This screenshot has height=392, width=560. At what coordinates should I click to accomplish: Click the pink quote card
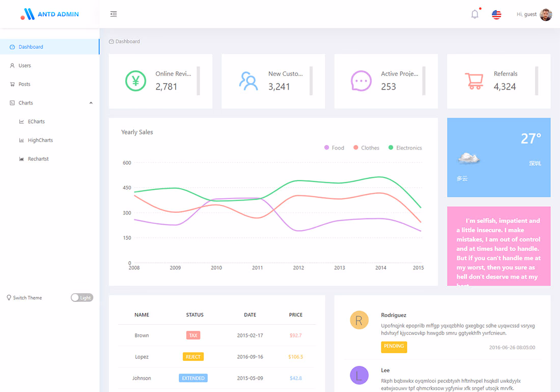(499, 246)
